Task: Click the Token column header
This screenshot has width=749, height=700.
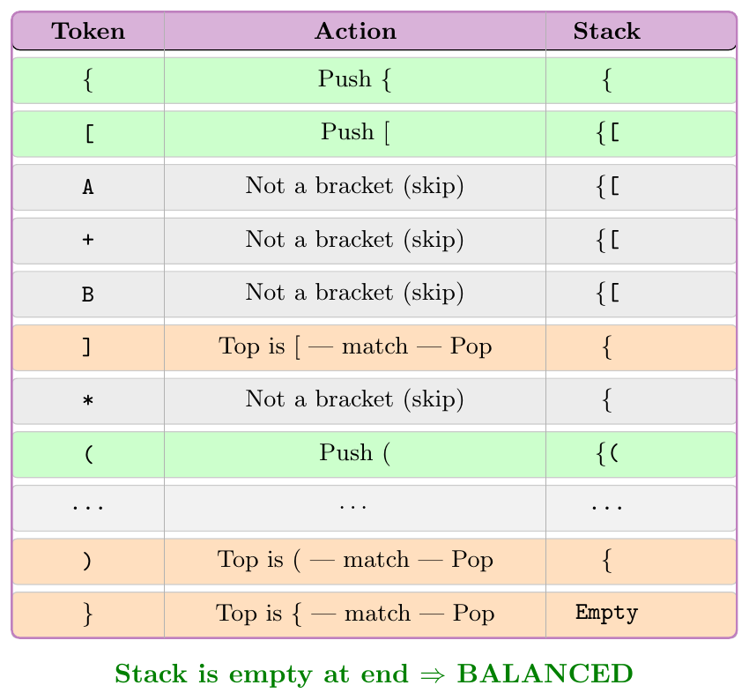Action: 88,31
